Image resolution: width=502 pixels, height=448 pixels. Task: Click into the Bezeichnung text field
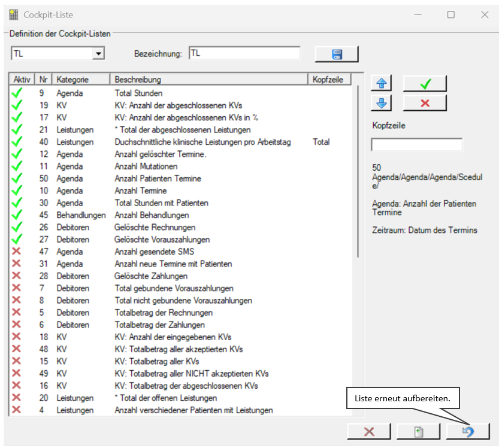(244, 53)
